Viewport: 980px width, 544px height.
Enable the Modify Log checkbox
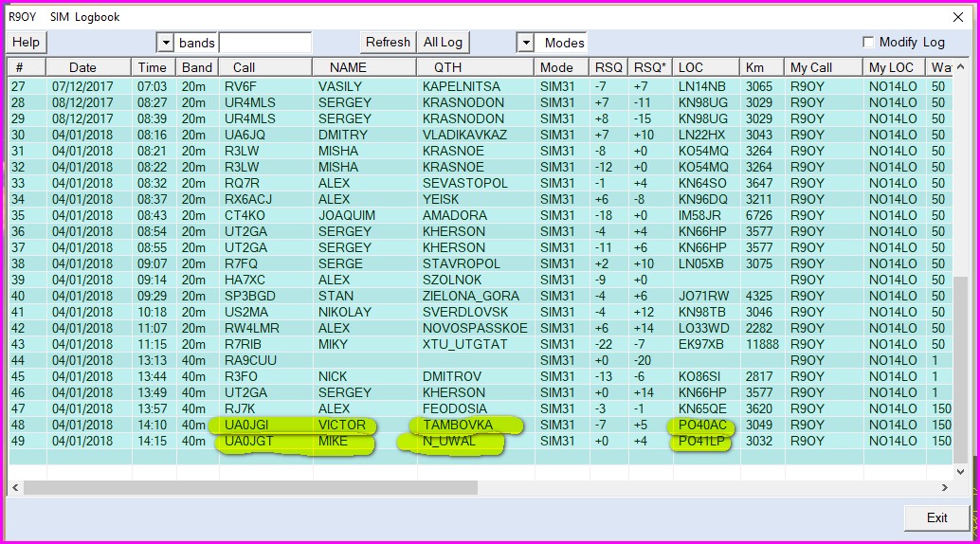[867, 43]
